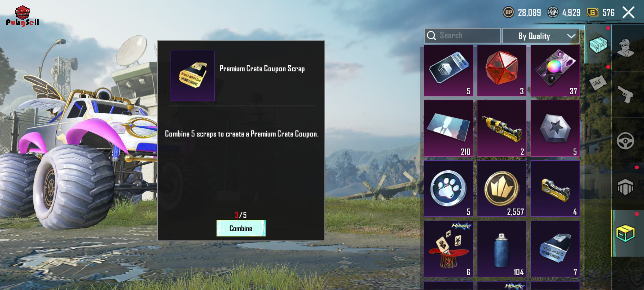Select the parachute backpack category icon

click(625, 187)
